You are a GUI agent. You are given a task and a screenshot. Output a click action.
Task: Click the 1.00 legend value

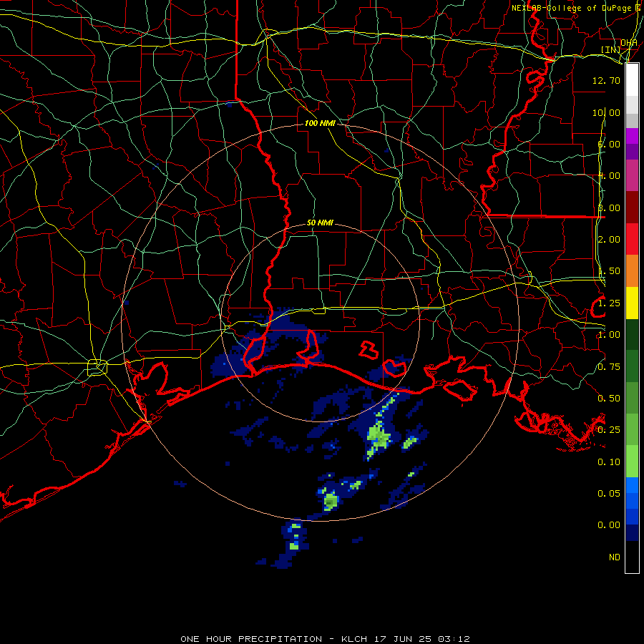(x=609, y=335)
